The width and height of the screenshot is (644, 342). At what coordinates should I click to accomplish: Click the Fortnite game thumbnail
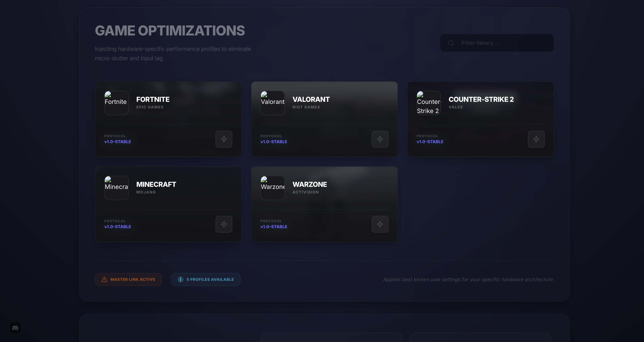tap(117, 103)
